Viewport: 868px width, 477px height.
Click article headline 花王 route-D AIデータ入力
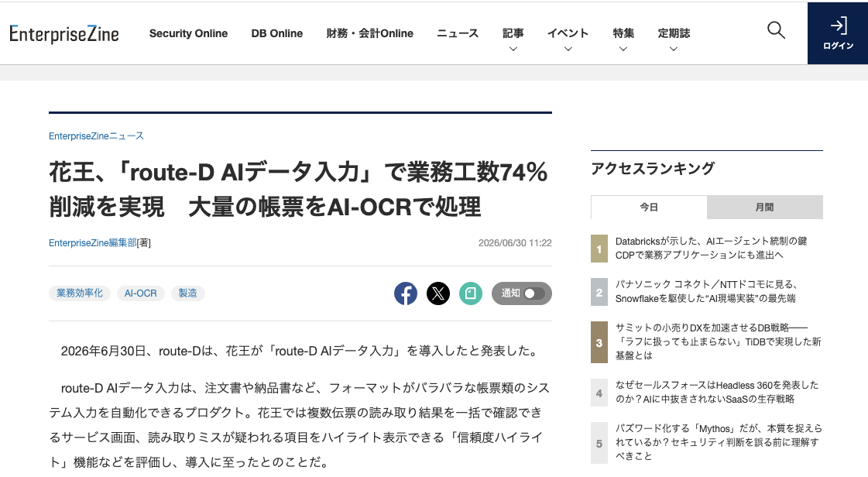[298, 189]
